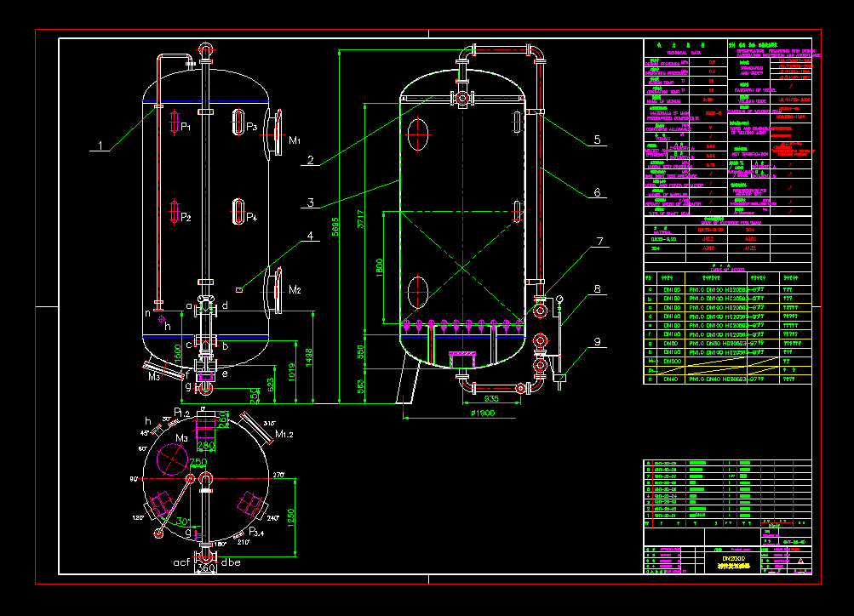Select the ø1900 diameter dimension
Viewport: 854px width, 616px height.
point(483,413)
